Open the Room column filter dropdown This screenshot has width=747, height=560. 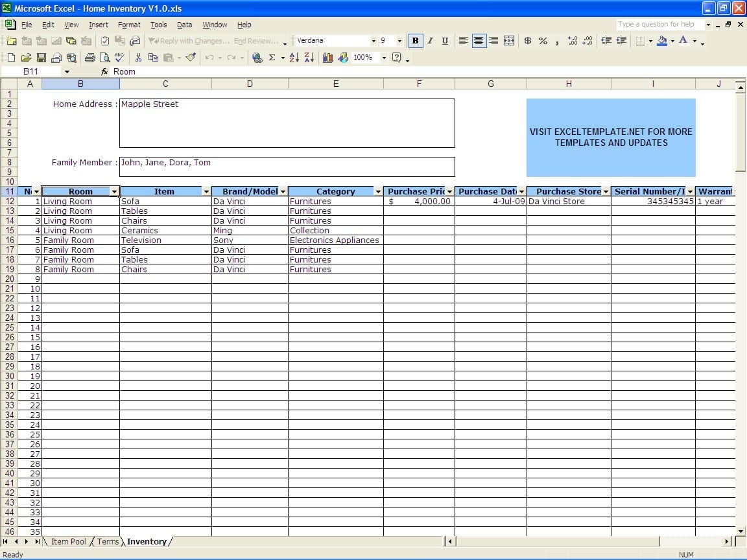click(115, 191)
